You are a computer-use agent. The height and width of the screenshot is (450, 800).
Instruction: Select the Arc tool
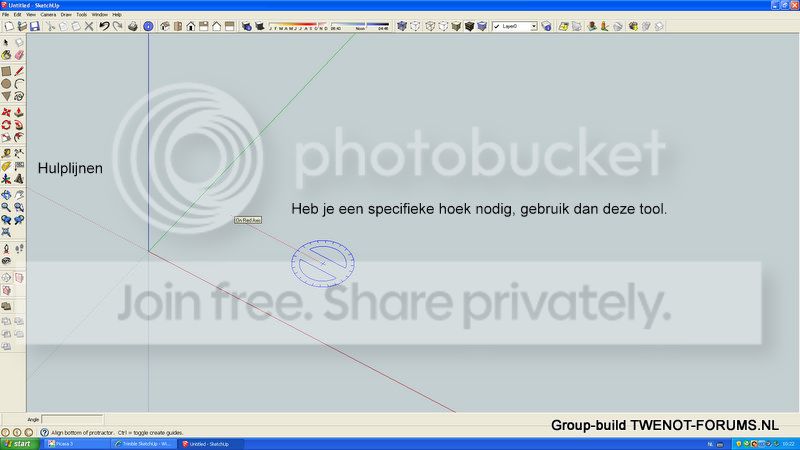pyautogui.click(x=19, y=84)
